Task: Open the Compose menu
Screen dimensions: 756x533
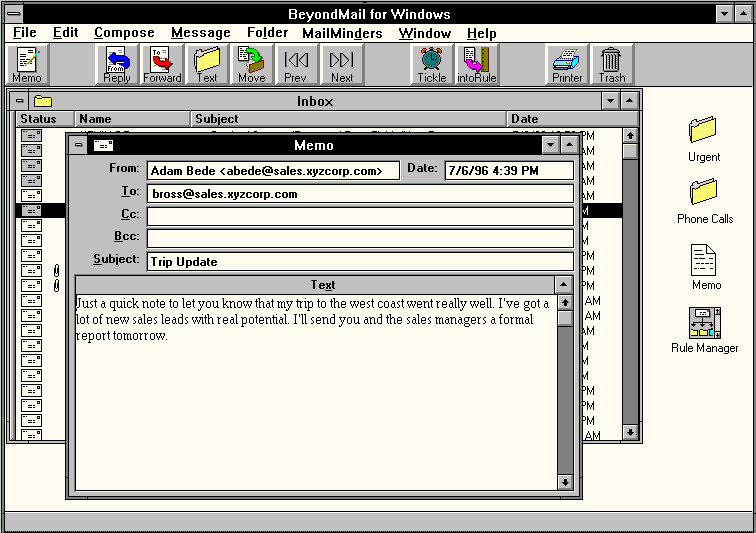Action: [124, 33]
